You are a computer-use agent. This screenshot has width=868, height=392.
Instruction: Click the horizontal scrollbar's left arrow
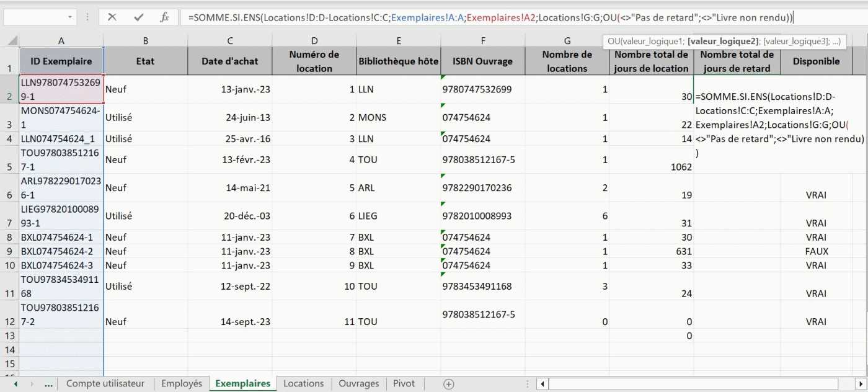click(542, 384)
